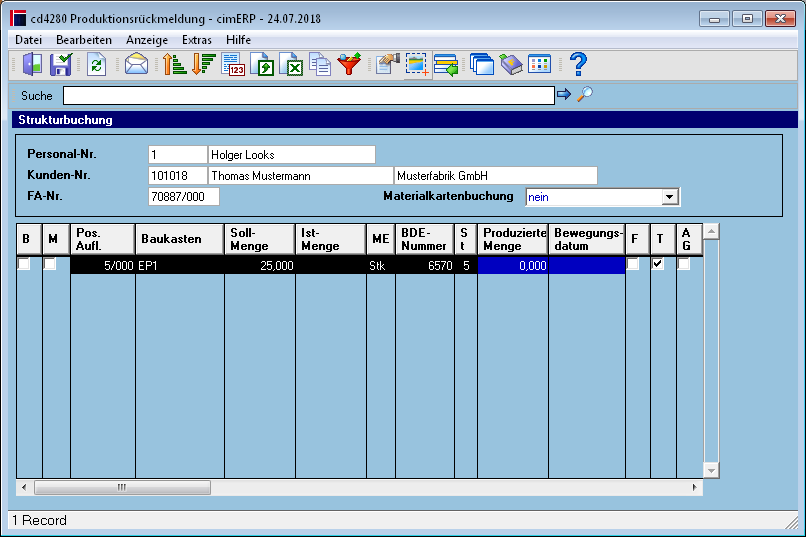This screenshot has height=537, width=806.
Task: Open the envelope mail icon
Action: [136, 65]
